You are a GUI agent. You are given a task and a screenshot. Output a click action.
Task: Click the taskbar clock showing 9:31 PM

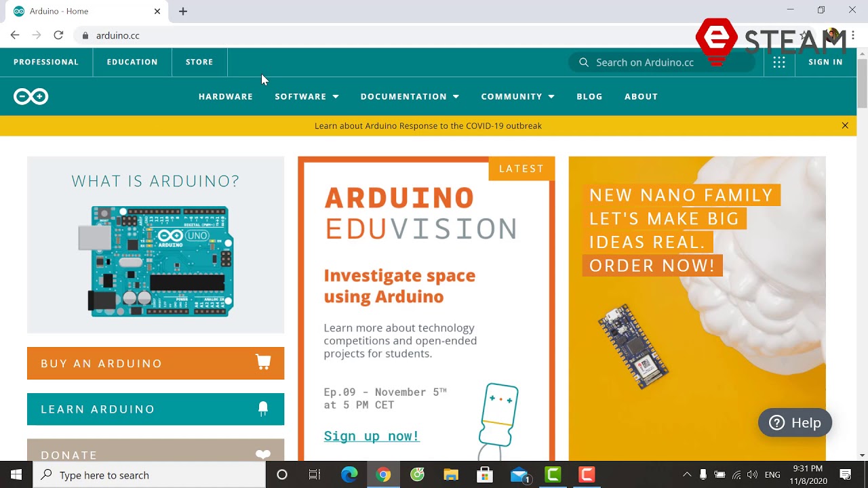(x=808, y=474)
